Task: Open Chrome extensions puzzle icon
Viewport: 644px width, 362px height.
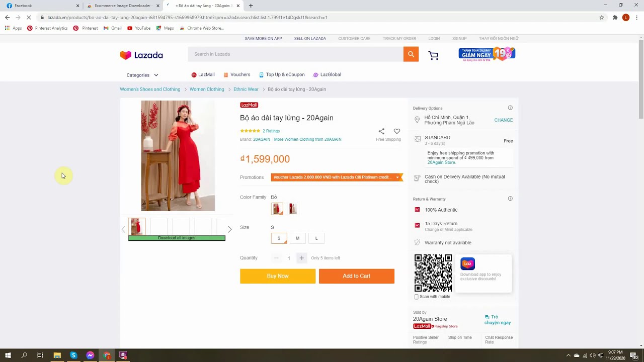Action: [615, 18]
